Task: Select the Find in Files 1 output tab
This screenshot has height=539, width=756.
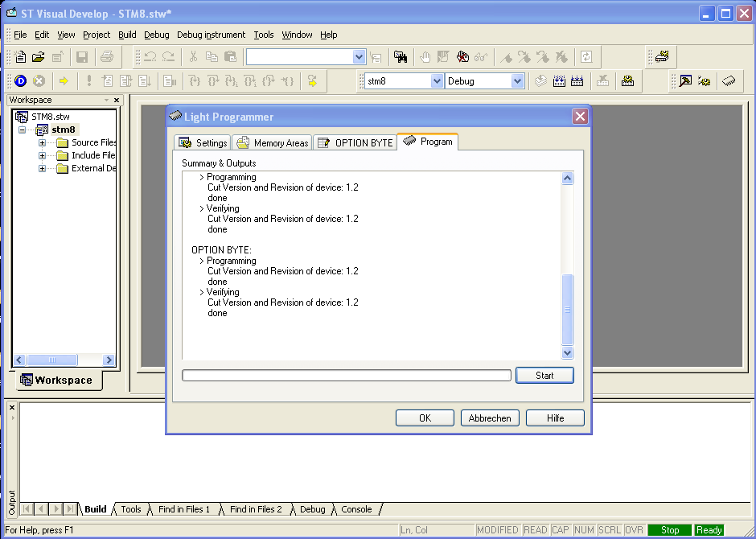Action: point(183,509)
